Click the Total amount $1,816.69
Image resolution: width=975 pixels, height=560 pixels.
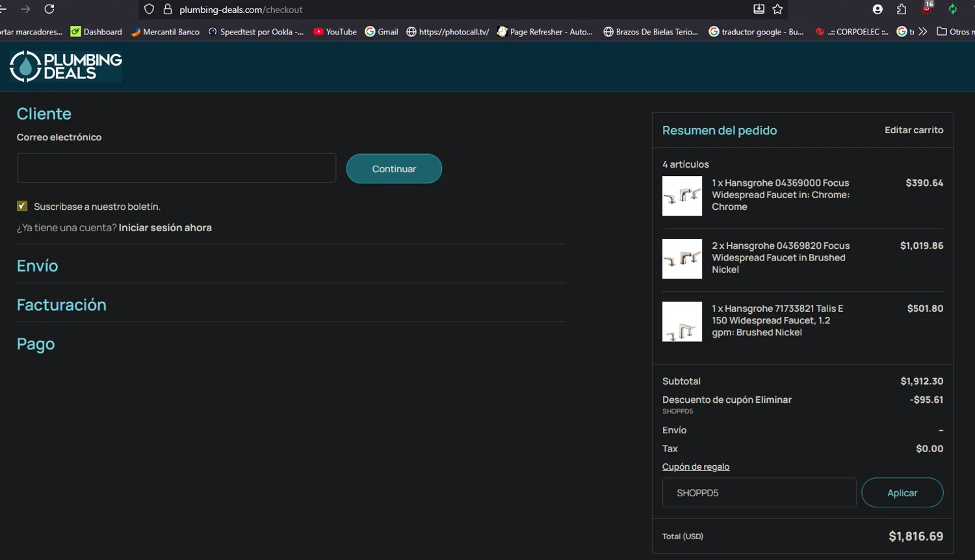point(916,536)
